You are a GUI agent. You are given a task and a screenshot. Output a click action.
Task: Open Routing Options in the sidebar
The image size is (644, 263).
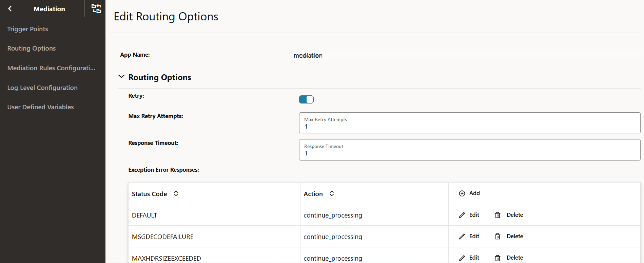pyautogui.click(x=32, y=49)
